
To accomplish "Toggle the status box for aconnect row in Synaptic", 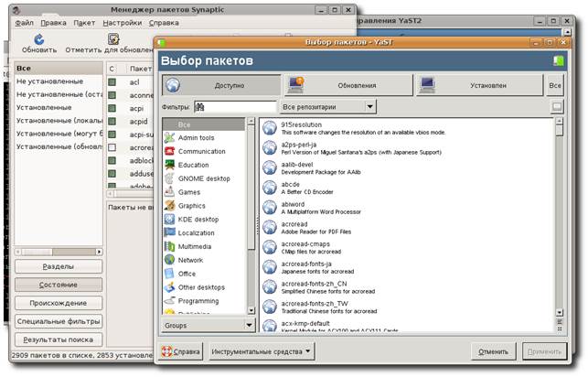I will tap(112, 95).
